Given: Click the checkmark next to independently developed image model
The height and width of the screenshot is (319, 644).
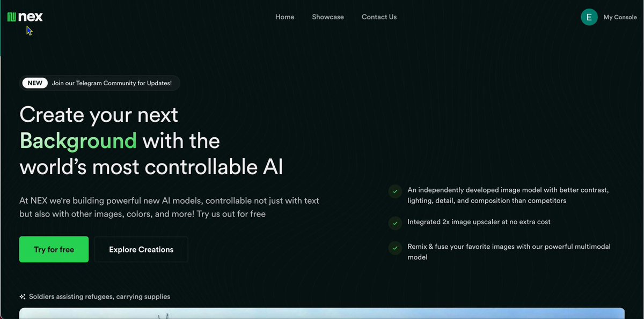Looking at the screenshot, I should point(395,191).
